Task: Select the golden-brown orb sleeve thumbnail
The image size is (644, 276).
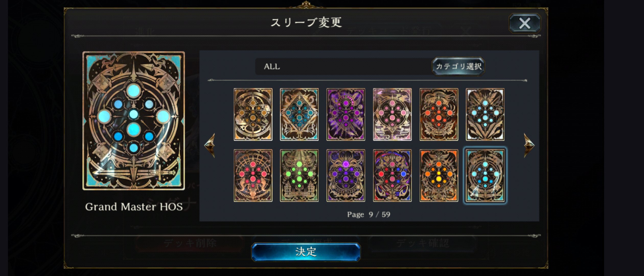Action: coord(253,114)
